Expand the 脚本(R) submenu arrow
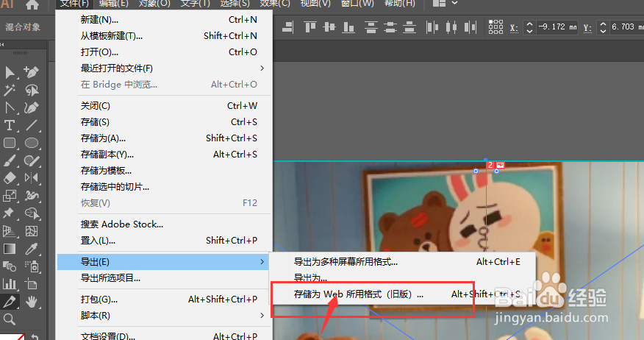The height and width of the screenshot is (340, 644). tap(262, 316)
